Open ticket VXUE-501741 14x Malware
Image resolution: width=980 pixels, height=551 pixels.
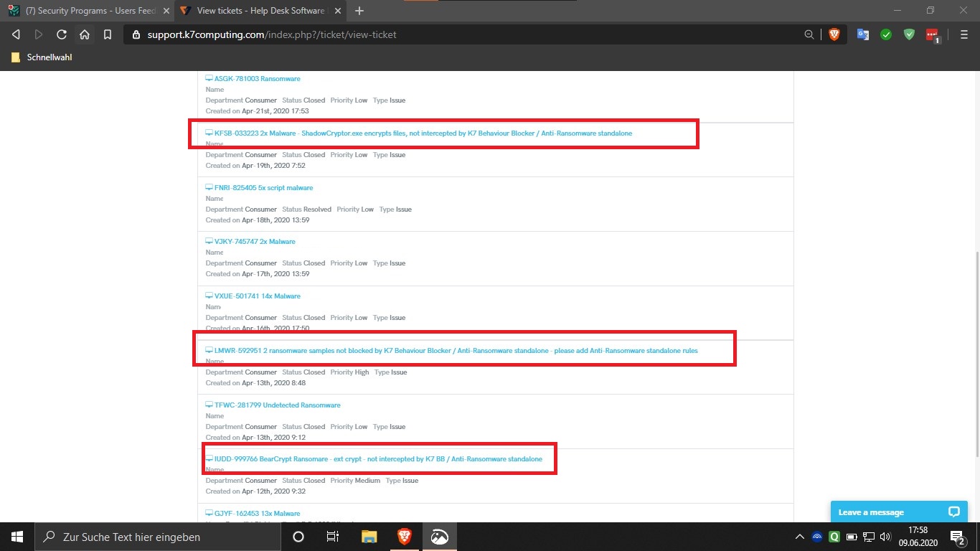(x=258, y=296)
